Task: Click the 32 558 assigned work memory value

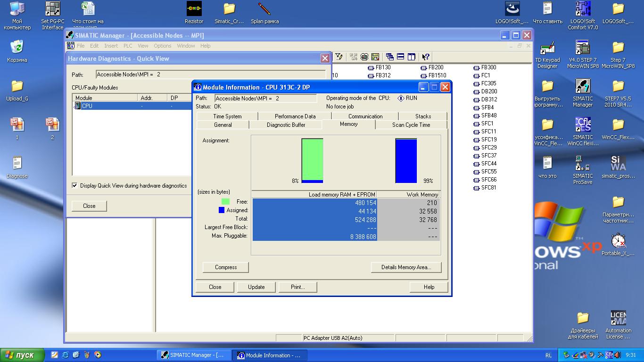Action: (427, 211)
